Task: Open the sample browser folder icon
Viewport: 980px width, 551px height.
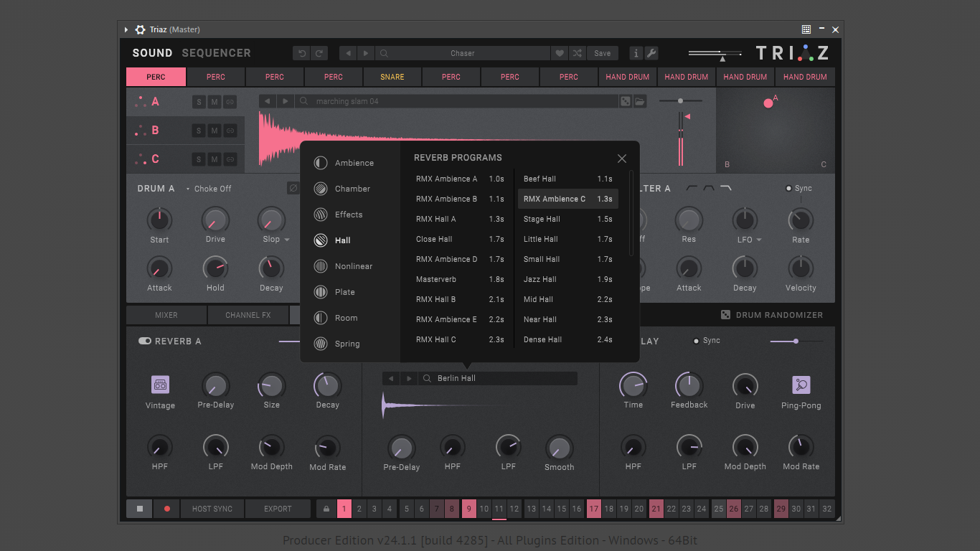Action: coord(639,101)
